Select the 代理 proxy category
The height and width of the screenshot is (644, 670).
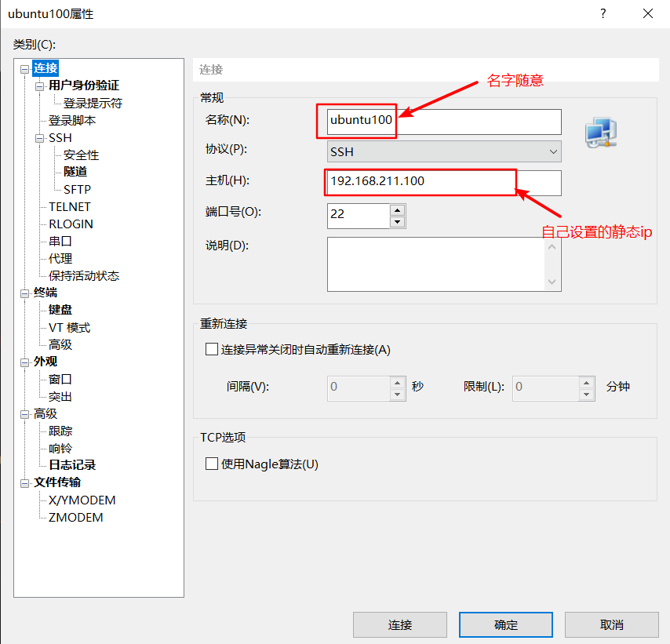tap(60, 259)
